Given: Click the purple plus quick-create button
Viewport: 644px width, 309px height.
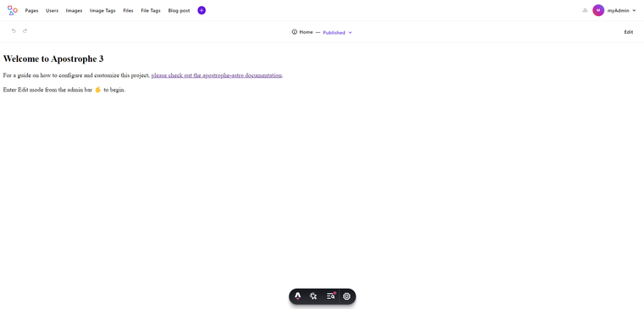Looking at the screenshot, I should (202, 11).
